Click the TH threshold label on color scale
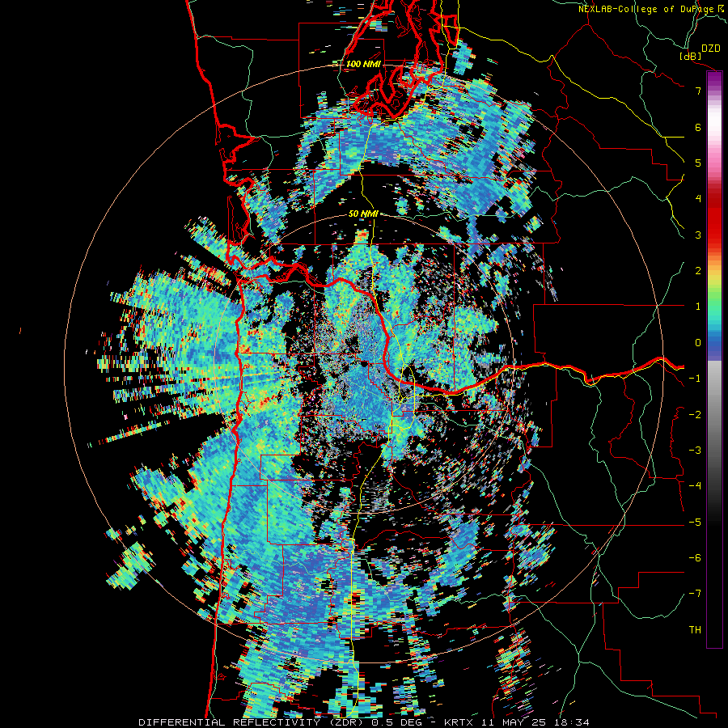 coord(695,630)
